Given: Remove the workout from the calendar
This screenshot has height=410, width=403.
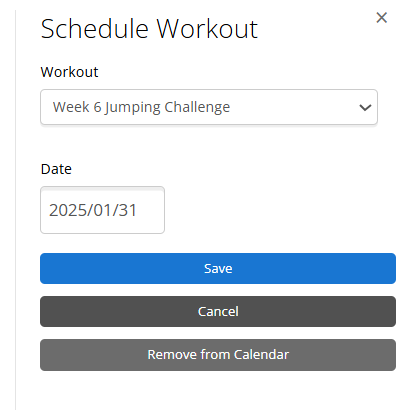Looking at the screenshot, I should 218,355.
